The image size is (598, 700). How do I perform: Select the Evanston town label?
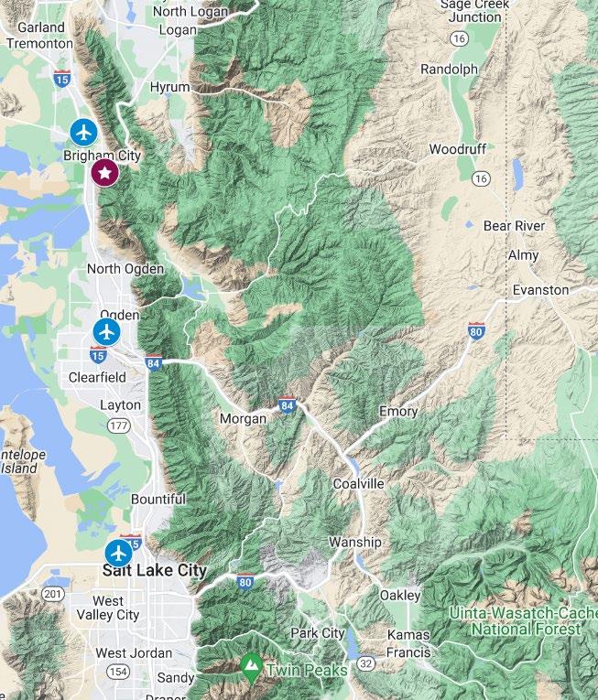pos(540,290)
